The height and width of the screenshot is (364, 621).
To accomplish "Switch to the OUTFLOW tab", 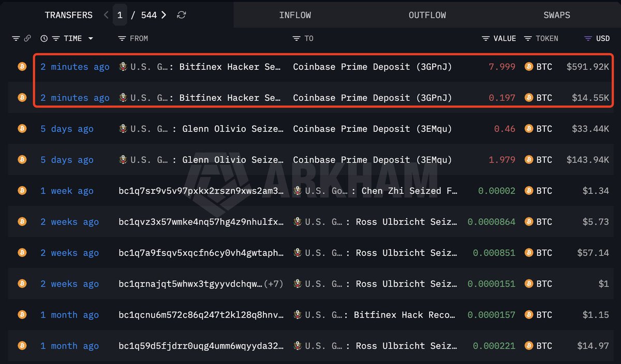I will pyautogui.click(x=427, y=15).
